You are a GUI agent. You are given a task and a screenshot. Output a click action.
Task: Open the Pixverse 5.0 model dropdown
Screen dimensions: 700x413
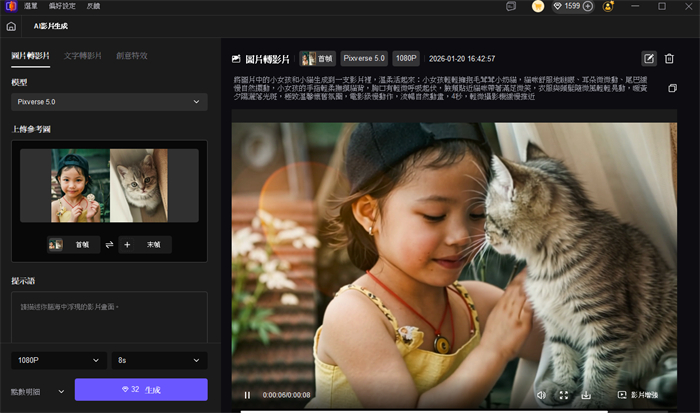[109, 102]
